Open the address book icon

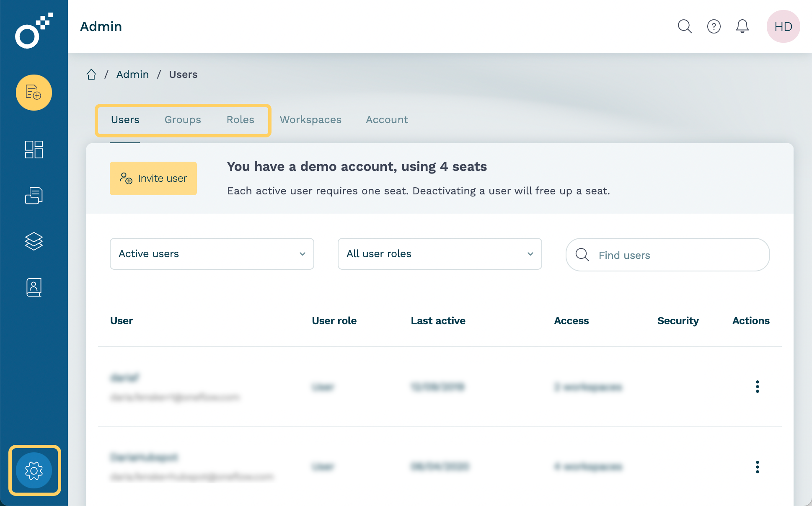pos(34,287)
